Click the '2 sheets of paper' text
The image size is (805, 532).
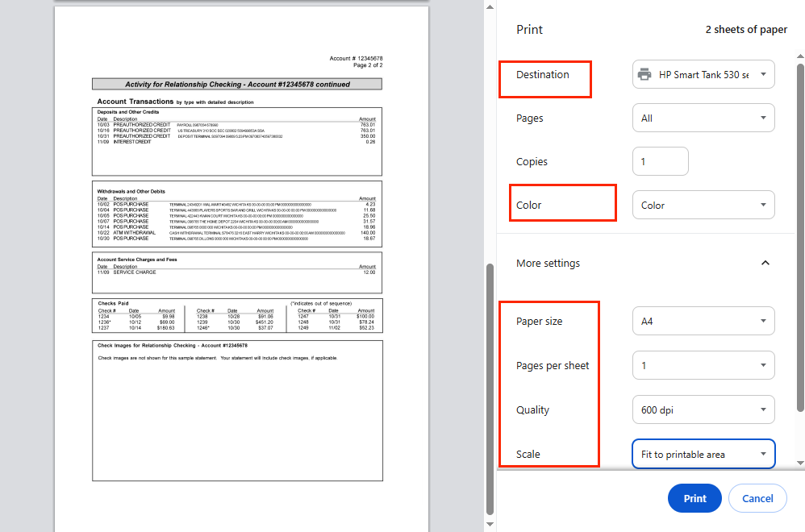tap(746, 30)
